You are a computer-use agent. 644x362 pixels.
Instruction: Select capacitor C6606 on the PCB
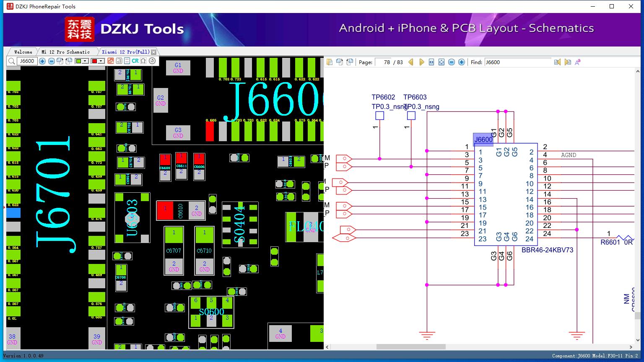(x=199, y=167)
